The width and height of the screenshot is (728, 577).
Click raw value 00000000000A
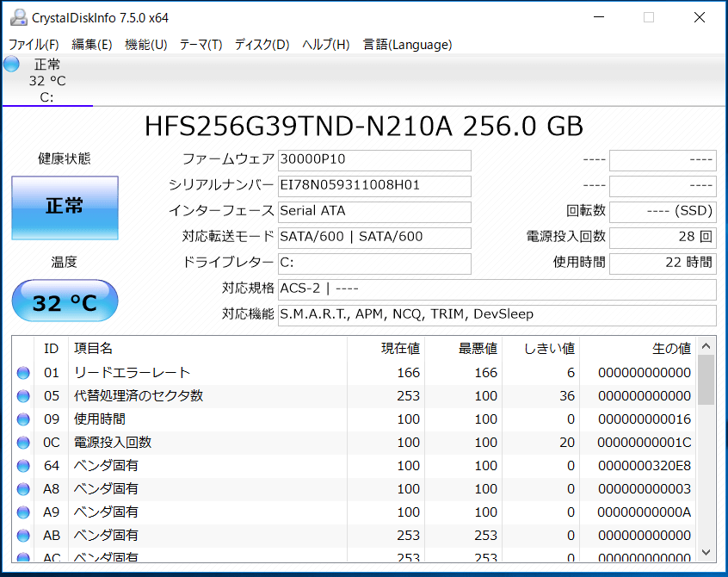[x=645, y=512]
